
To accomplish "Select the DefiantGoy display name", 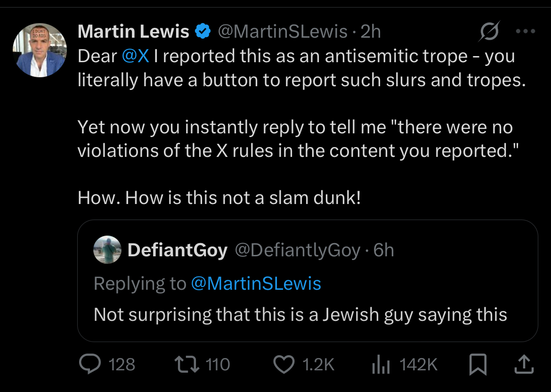I will tap(177, 250).
